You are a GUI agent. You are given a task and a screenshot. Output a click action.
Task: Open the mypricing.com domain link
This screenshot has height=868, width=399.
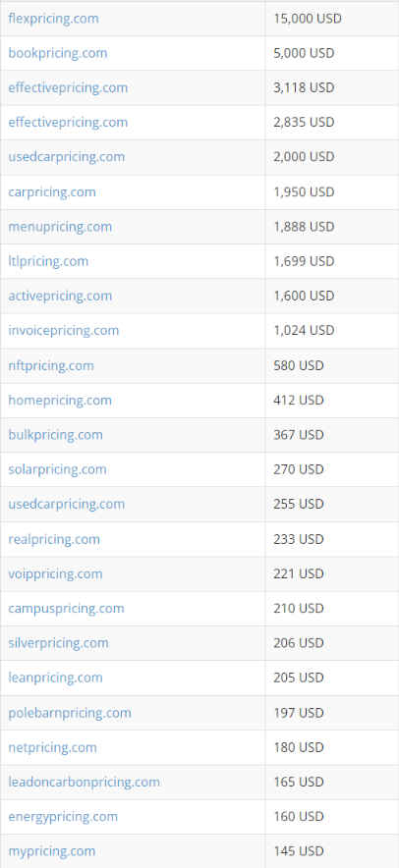pos(52,851)
